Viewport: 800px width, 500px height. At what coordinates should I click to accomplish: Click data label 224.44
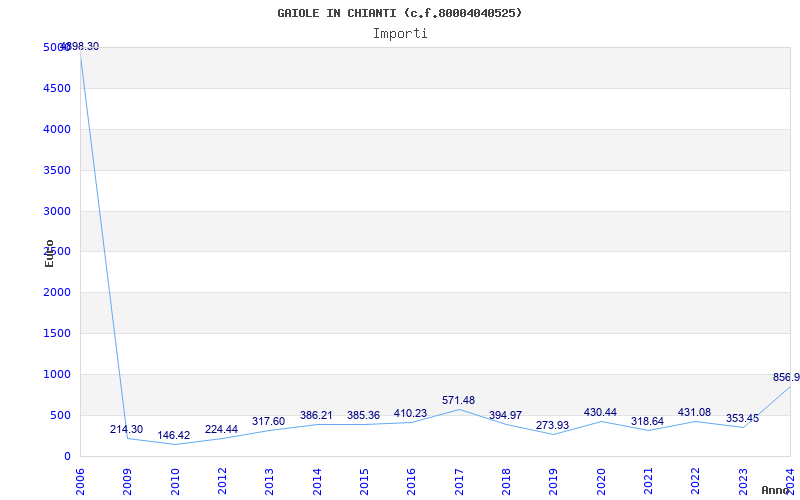click(x=221, y=430)
